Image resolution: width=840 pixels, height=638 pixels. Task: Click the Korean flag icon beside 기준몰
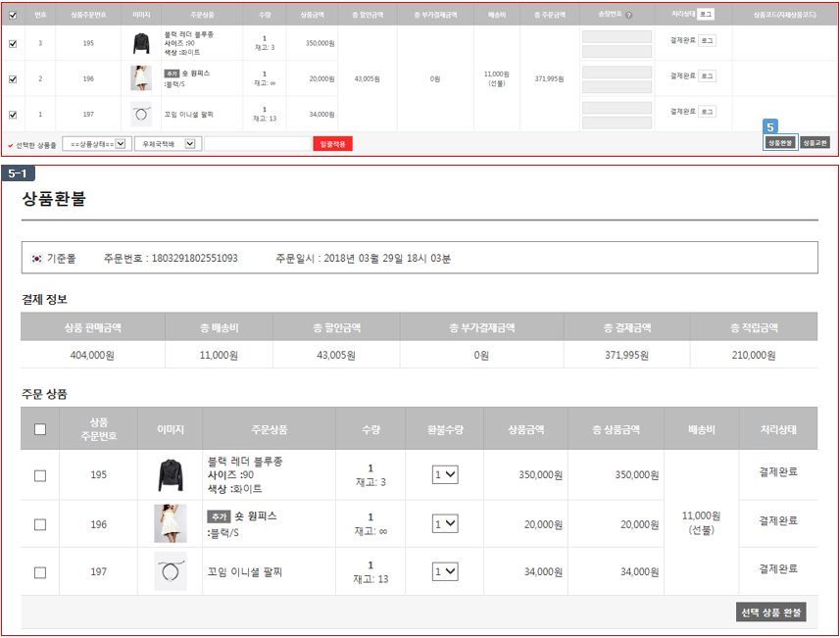click(x=37, y=259)
